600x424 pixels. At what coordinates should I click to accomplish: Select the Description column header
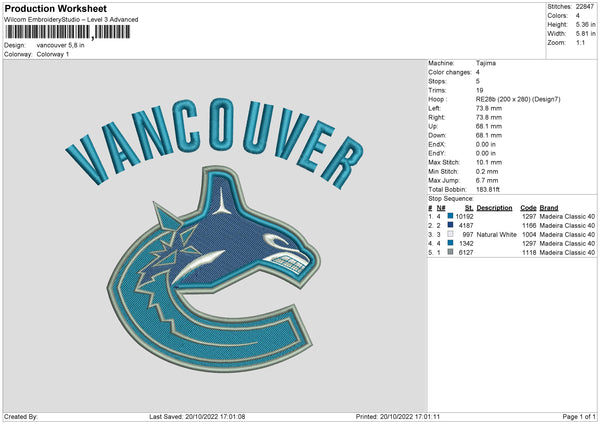click(x=494, y=208)
